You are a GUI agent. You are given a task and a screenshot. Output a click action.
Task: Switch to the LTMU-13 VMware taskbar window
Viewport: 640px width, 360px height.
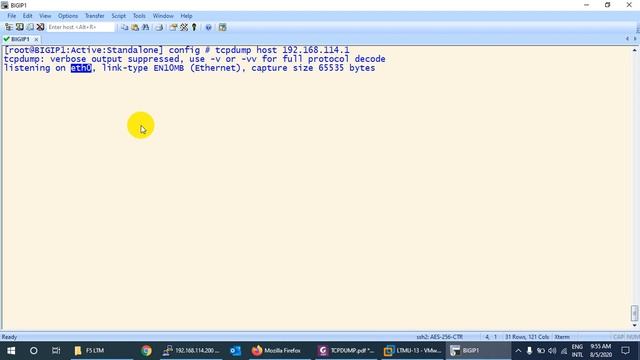413,351
